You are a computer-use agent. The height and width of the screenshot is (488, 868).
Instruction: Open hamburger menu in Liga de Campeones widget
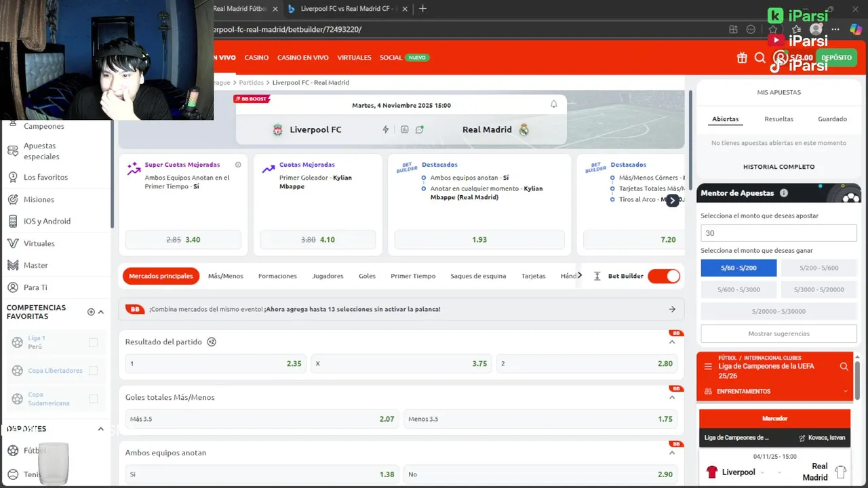pos(708,367)
